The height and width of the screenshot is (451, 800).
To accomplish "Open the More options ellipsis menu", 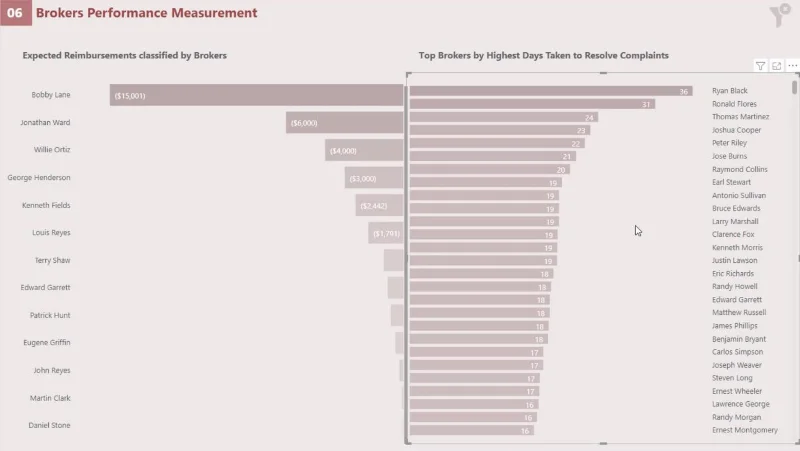I will 792,65.
